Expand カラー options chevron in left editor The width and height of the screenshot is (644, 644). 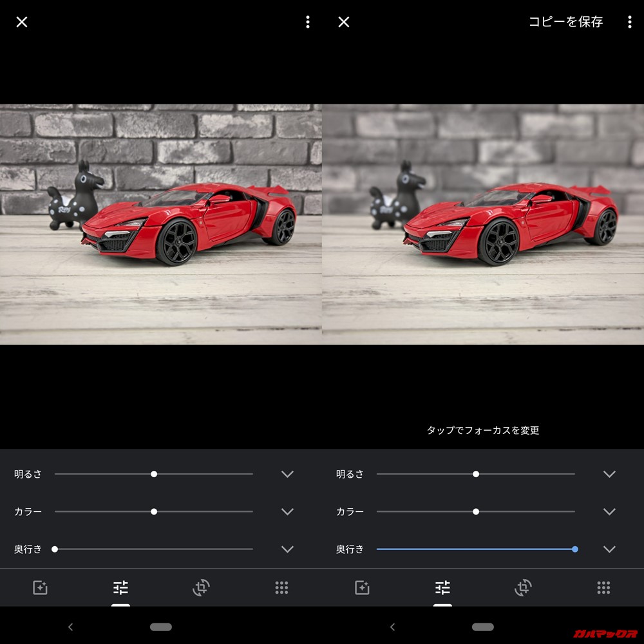(287, 511)
